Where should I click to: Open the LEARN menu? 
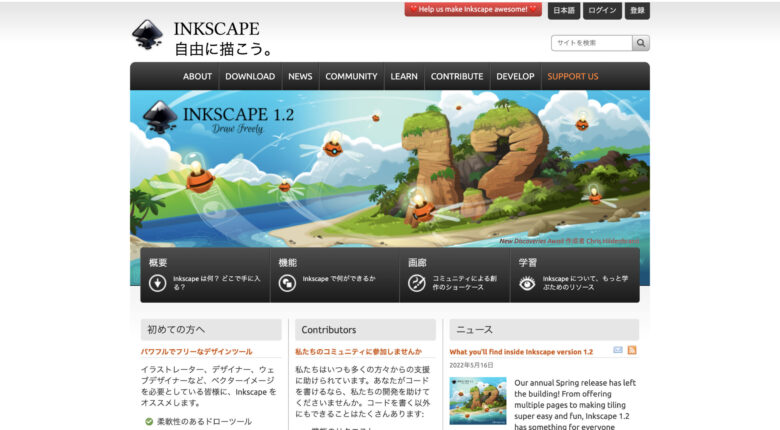(404, 77)
